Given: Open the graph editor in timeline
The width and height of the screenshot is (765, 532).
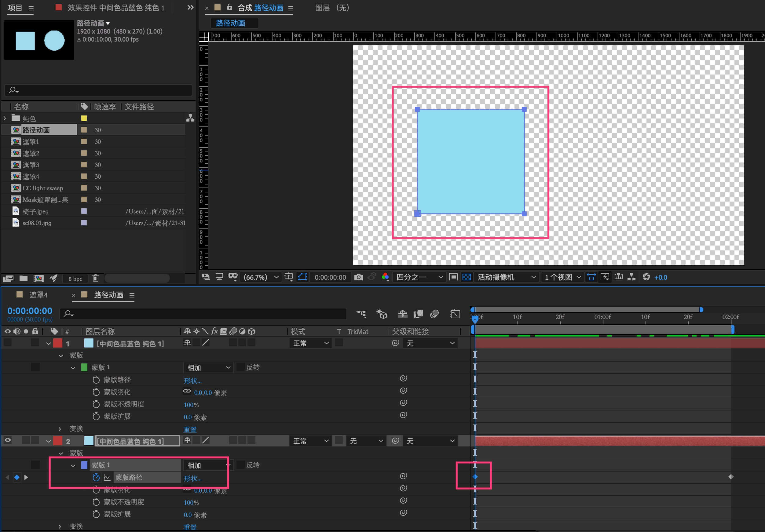Looking at the screenshot, I should point(455,314).
